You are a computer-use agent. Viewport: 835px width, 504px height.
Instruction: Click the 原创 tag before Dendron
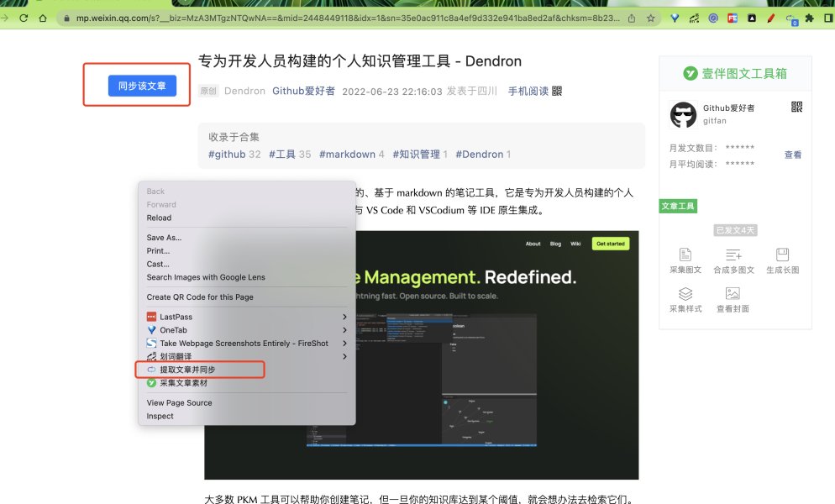[x=208, y=91]
